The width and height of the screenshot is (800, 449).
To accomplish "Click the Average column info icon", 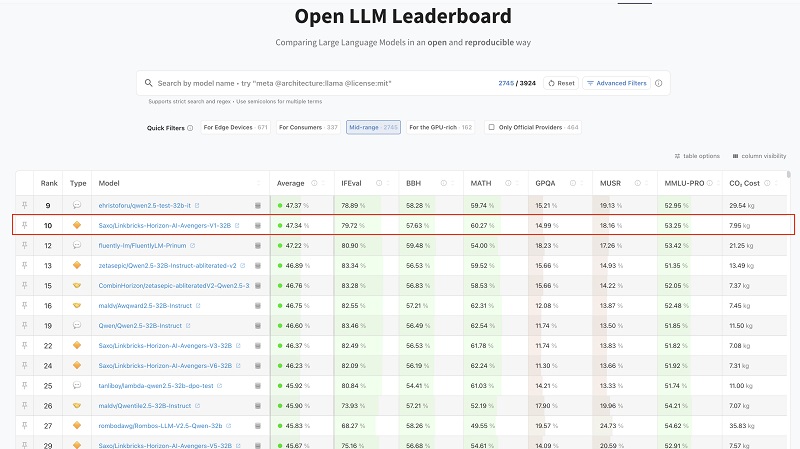I will (314, 183).
